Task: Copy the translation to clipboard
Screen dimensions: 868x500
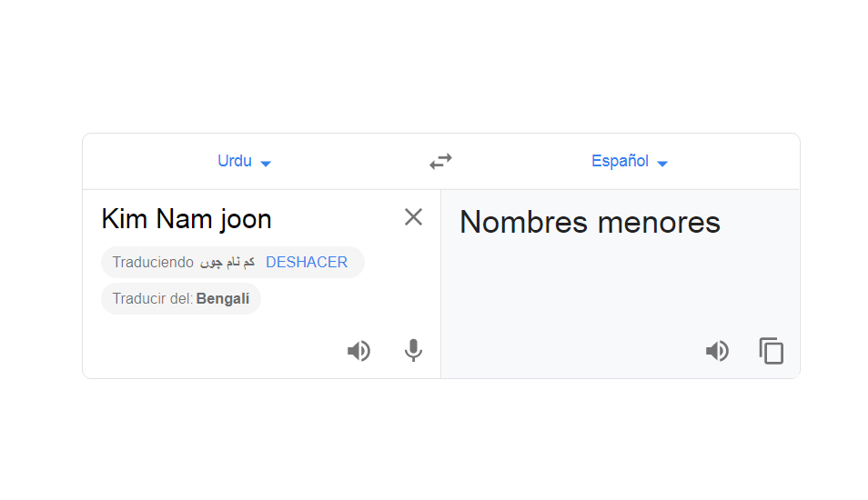Action: point(772,351)
